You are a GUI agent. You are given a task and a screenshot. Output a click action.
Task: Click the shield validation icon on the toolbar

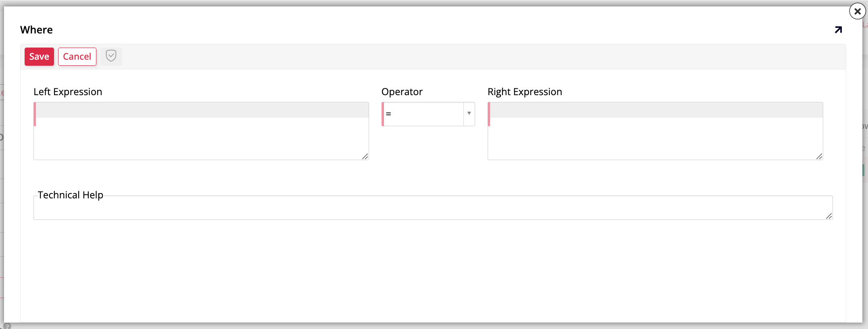coord(111,56)
